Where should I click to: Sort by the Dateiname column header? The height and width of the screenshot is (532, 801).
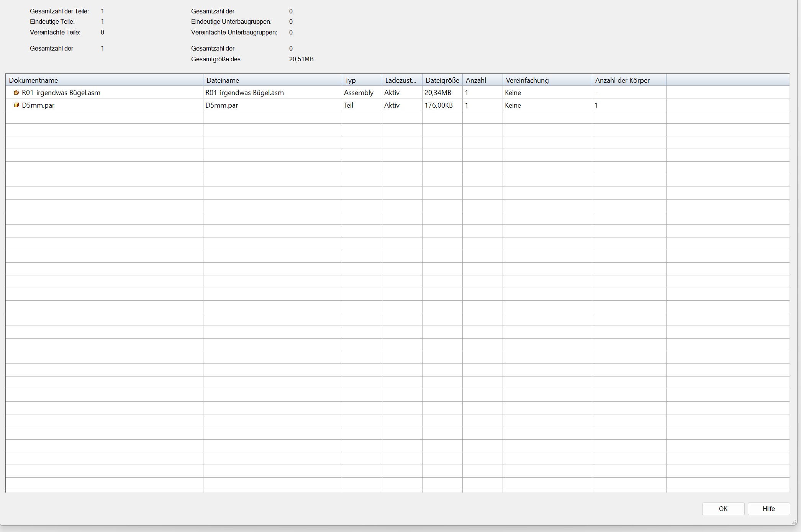point(272,80)
